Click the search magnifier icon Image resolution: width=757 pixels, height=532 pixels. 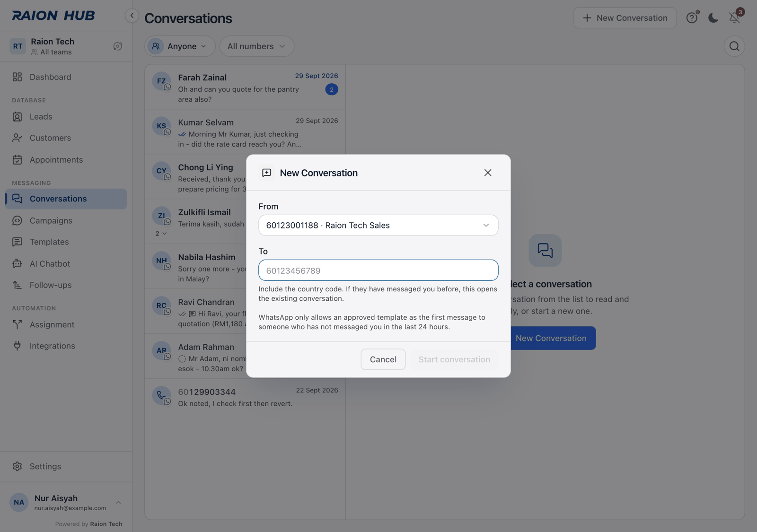coord(734,46)
